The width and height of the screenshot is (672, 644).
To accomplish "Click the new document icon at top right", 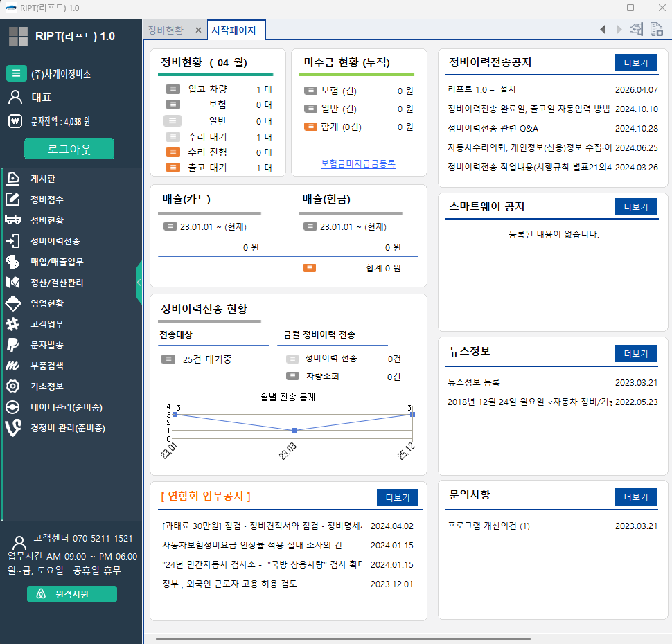I will pos(655,29).
